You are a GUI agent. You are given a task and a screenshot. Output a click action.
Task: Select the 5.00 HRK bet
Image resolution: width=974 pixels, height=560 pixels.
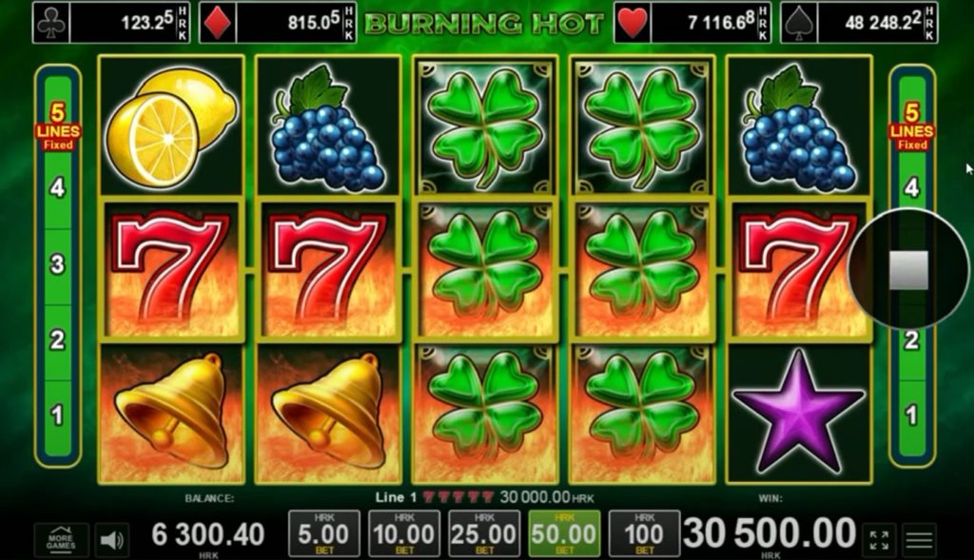point(323,533)
